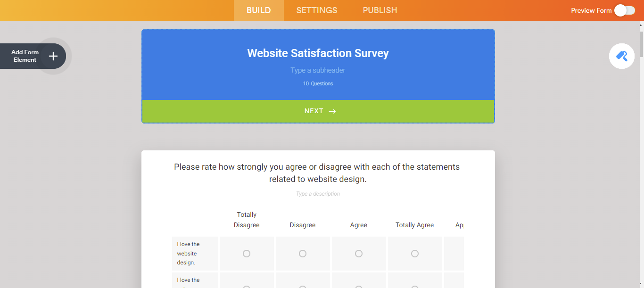This screenshot has width=644, height=288.
Task: Click the "10 Questions" label
Action: [318, 83]
